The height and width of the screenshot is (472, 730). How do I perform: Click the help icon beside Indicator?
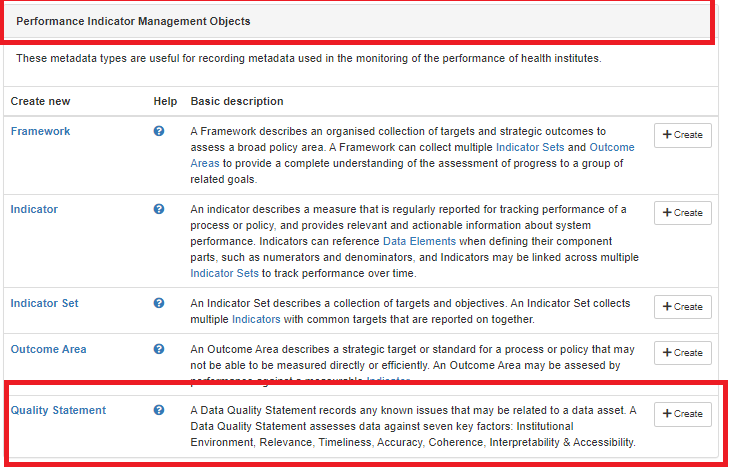point(159,209)
